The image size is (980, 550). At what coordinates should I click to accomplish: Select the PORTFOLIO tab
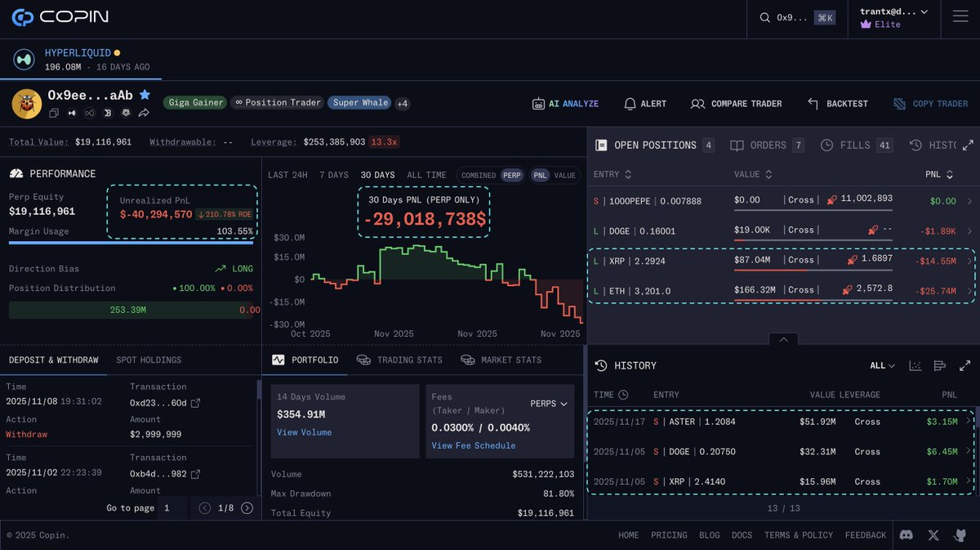pos(305,360)
